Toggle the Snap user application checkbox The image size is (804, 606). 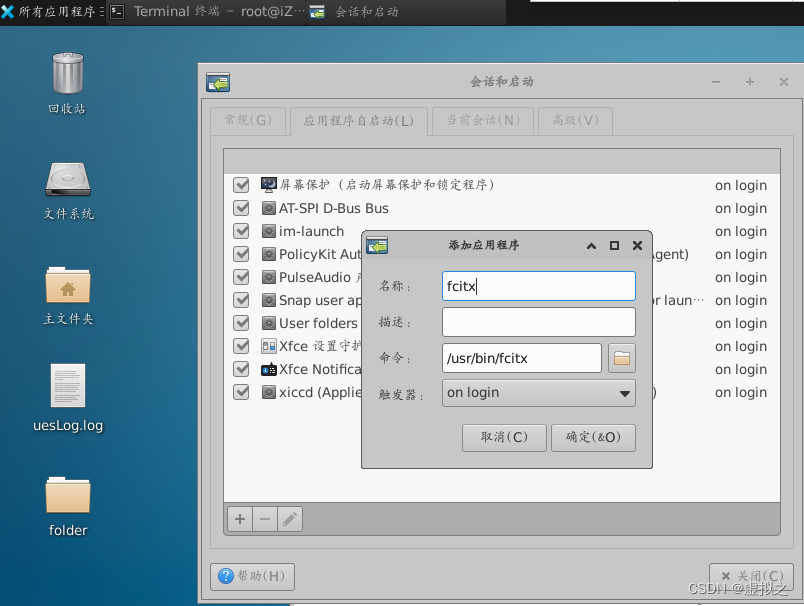[x=241, y=300]
